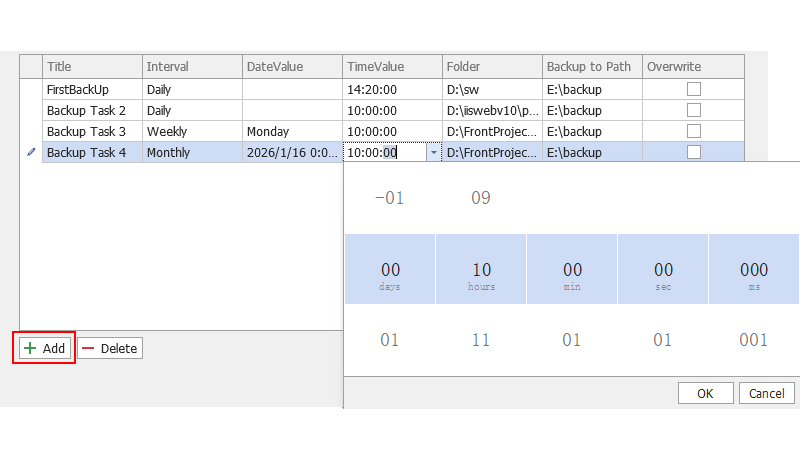800x460 pixels.
Task: Enable Overwrite for FirstBackUp task
Action: pos(693,89)
